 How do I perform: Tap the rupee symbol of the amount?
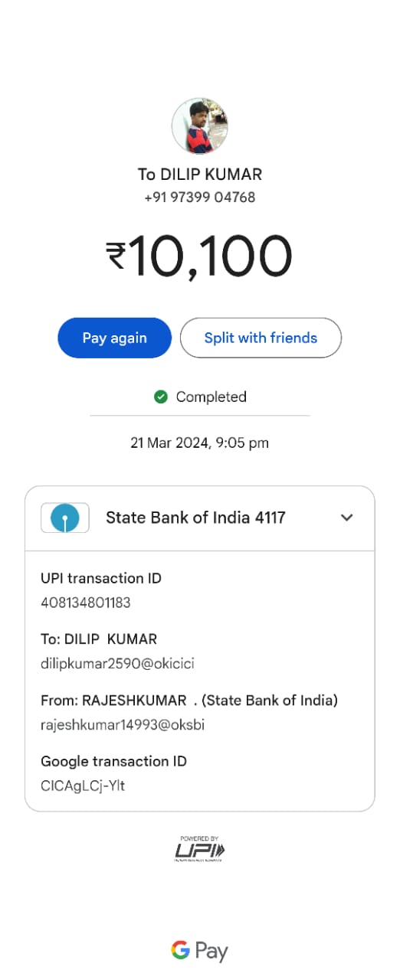coord(116,256)
